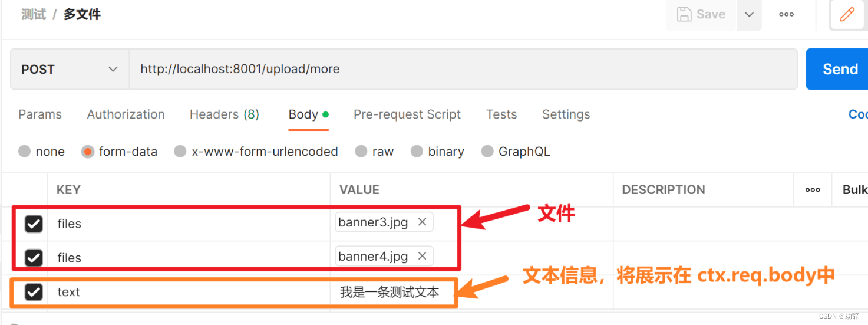The height and width of the screenshot is (325, 868).
Task: Switch to the Headers (8) tab
Action: point(225,114)
